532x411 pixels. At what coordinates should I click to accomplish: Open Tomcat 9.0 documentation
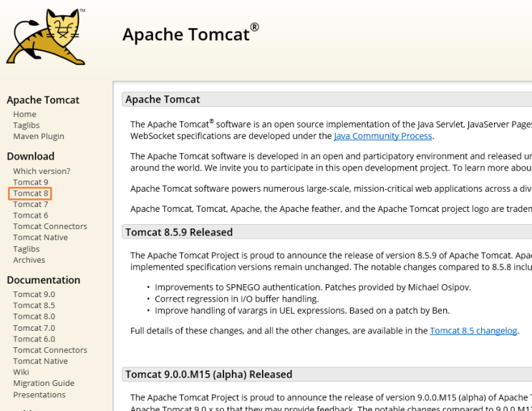pyautogui.click(x=34, y=294)
